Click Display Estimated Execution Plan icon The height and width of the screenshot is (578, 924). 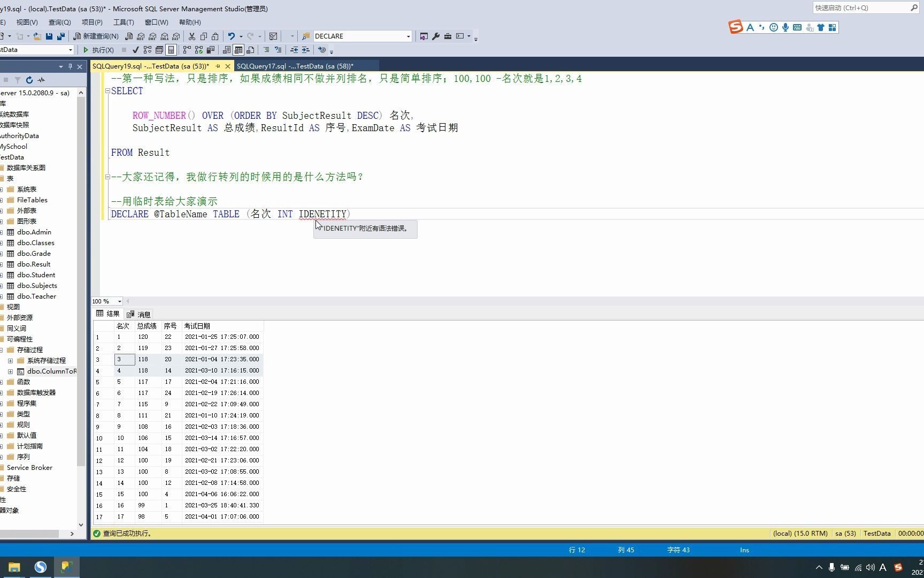(148, 50)
